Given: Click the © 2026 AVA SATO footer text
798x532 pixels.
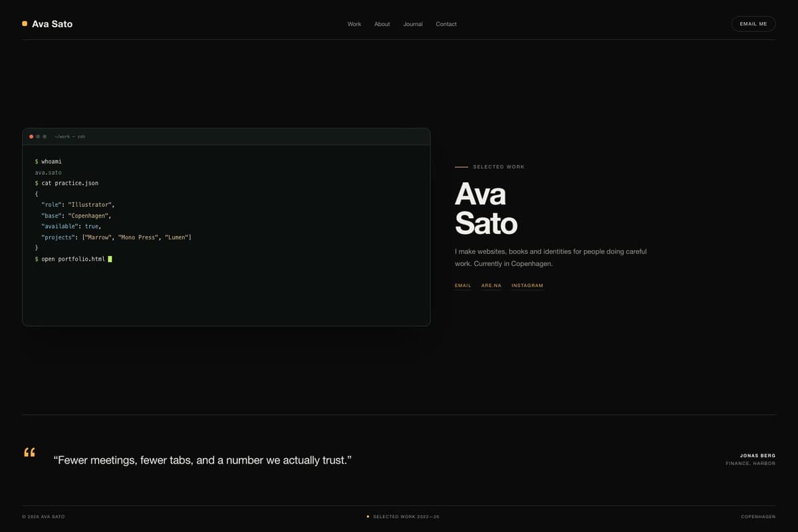Looking at the screenshot, I should (43, 517).
